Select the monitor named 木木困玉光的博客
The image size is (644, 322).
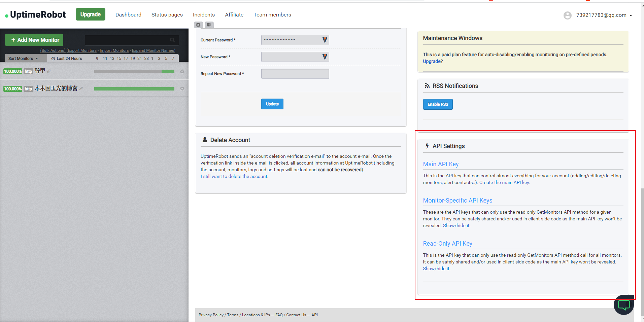[x=56, y=88]
